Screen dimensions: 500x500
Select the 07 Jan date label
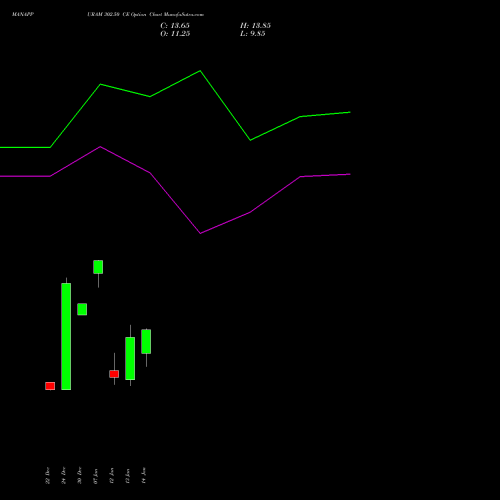tap(95, 476)
